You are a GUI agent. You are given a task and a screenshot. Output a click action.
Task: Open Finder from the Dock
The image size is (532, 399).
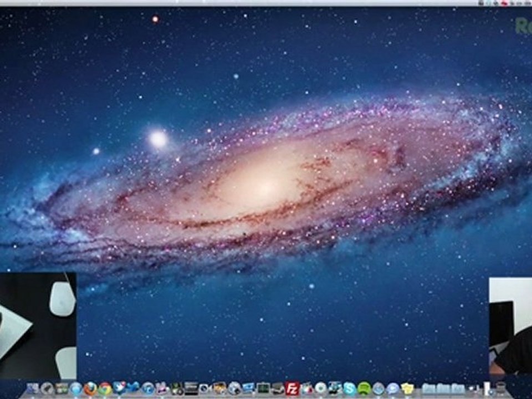33,388
